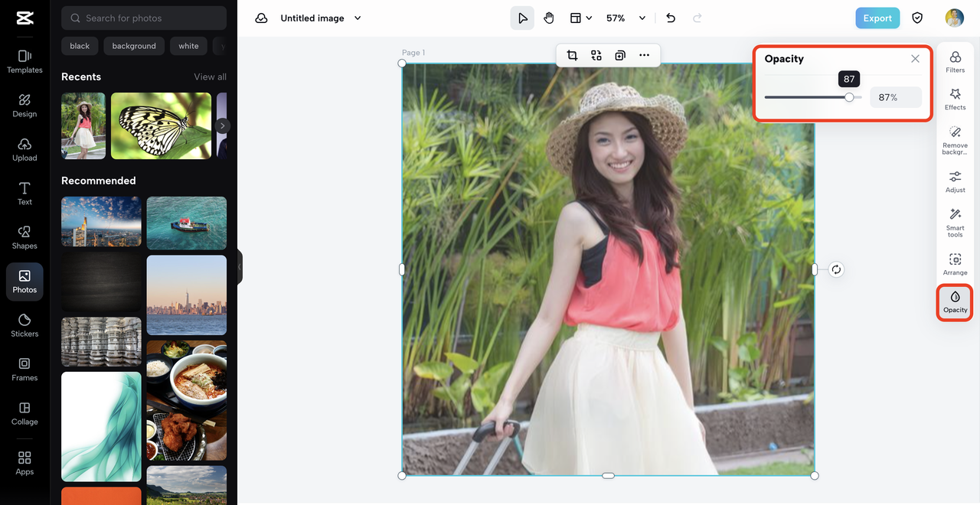Add the sunset skyline over water photo
This screenshot has width=980, height=505.
point(187,295)
